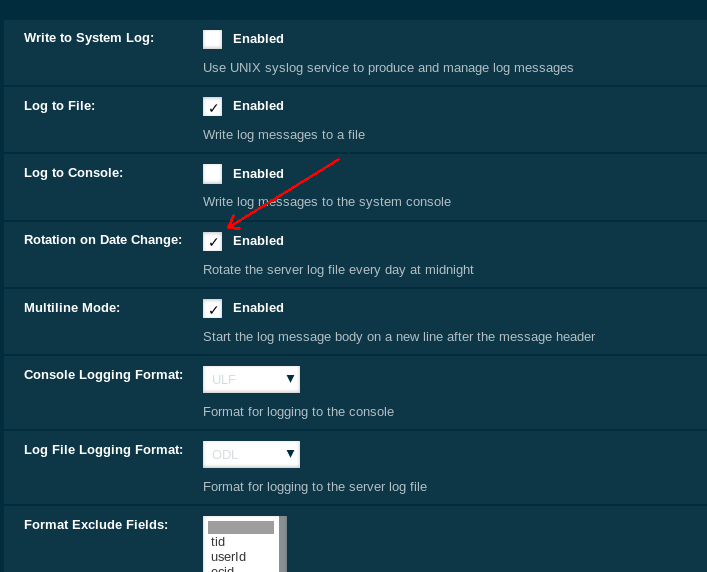Screen dimensions: 707x572
Task: Click the Enabled label beside Log to Console
Action: tap(258, 173)
